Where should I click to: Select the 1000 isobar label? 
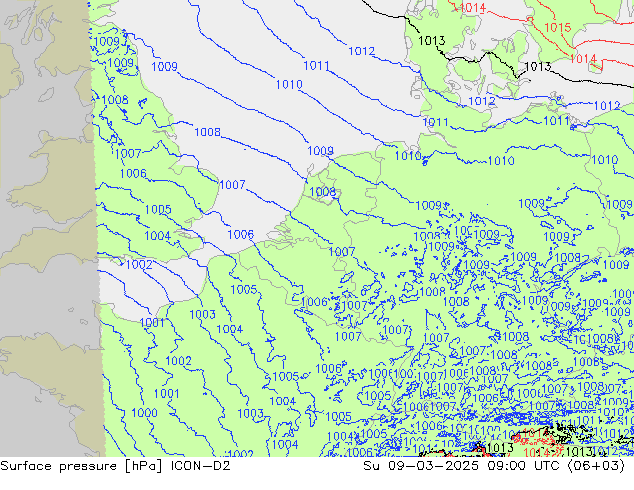point(144,413)
